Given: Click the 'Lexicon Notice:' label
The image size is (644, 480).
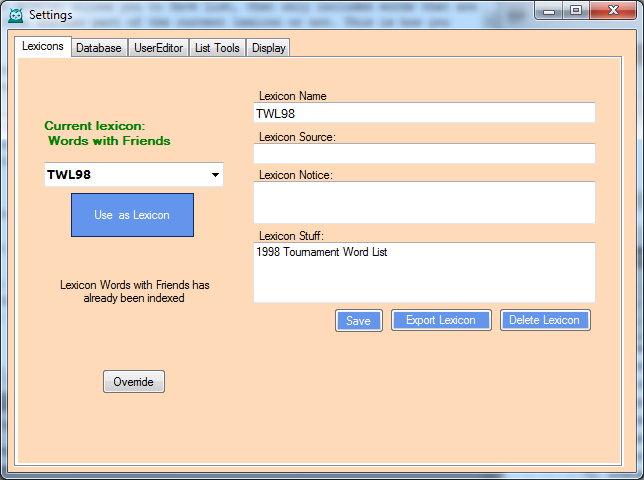Looking at the screenshot, I should click(296, 175).
